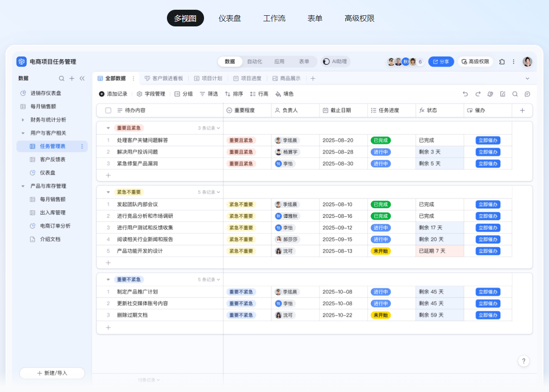
Task: Add new column with plus icon
Action: 522,110
